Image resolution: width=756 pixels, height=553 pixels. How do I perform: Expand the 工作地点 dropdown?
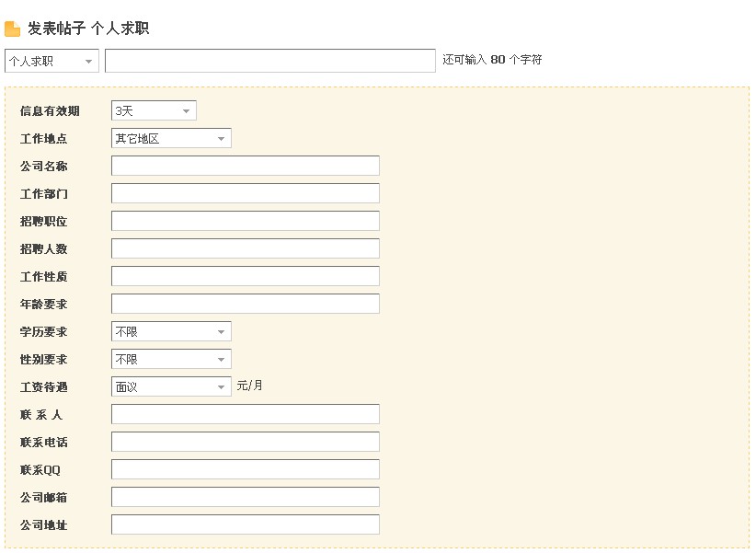pyautogui.click(x=171, y=139)
